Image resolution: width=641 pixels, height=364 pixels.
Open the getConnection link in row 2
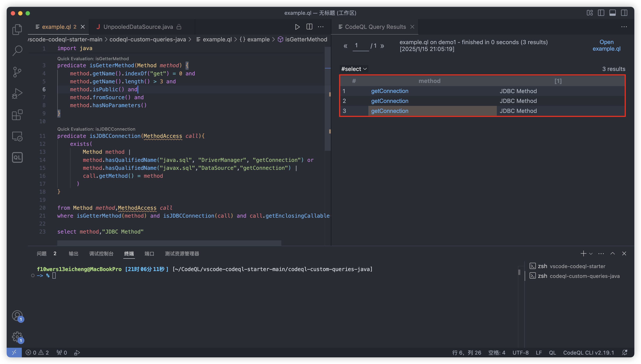coord(389,101)
